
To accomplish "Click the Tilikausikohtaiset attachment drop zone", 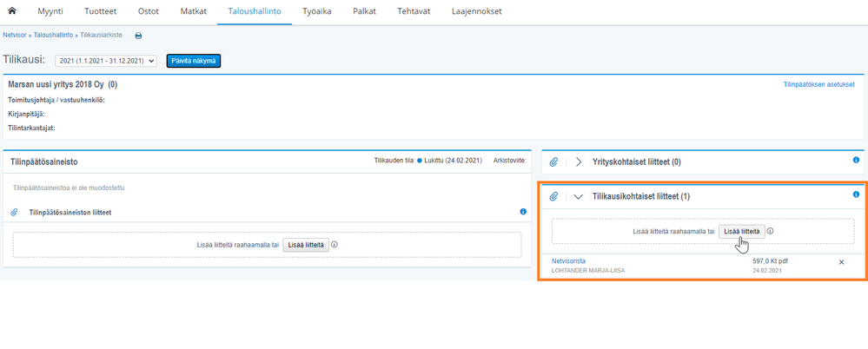I will click(x=703, y=232).
